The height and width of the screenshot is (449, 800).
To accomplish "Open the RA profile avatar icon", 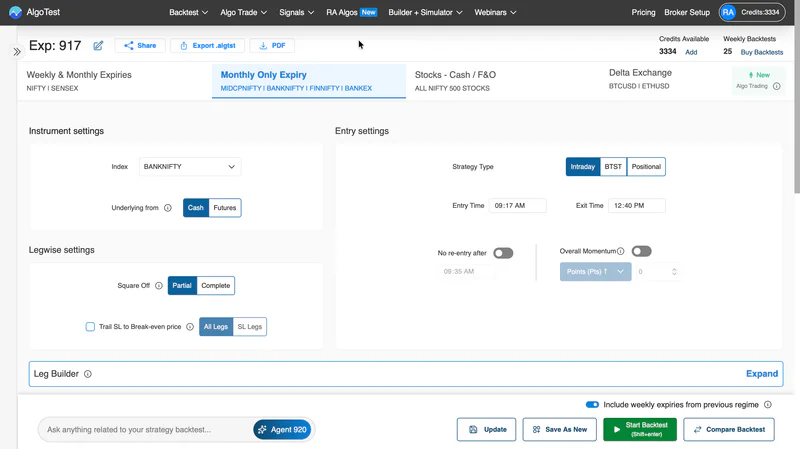I will pyautogui.click(x=728, y=12).
